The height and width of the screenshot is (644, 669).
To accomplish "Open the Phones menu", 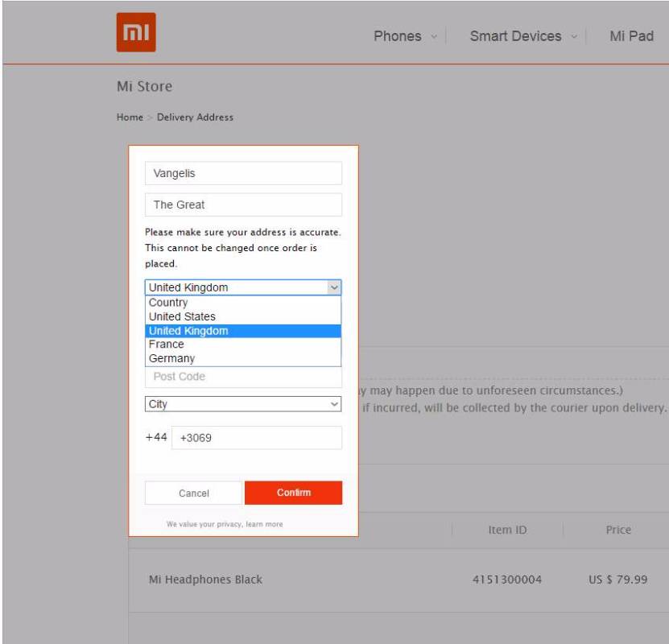I will [397, 36].
